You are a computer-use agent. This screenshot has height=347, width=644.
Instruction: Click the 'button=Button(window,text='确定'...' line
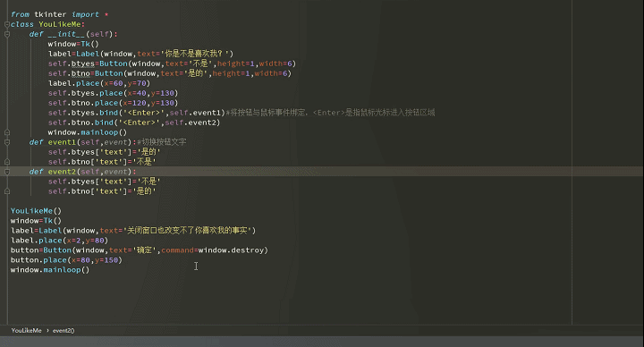pos(140,250)
